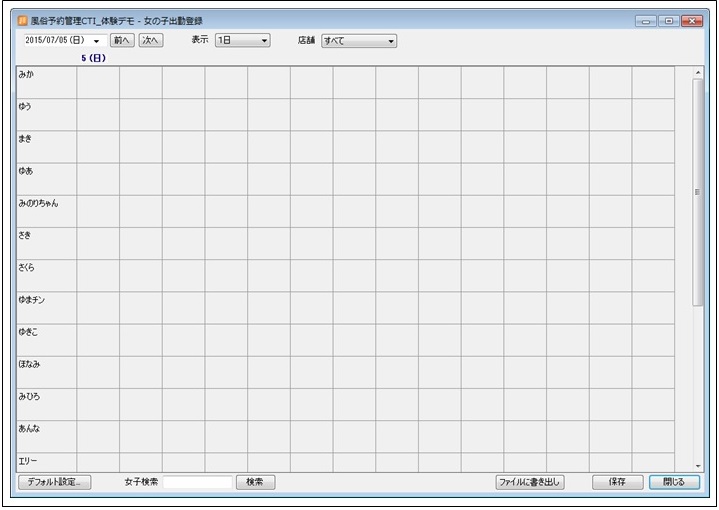Open デフォルト設定 settings button
Screen dimensions: 719x510
click(54, 482)
